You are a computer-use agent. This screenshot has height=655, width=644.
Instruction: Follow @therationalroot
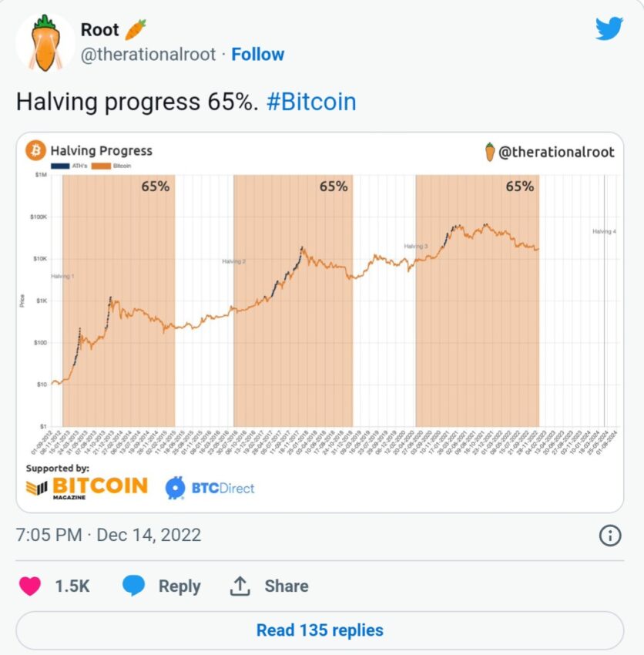[x=258, y=54]
